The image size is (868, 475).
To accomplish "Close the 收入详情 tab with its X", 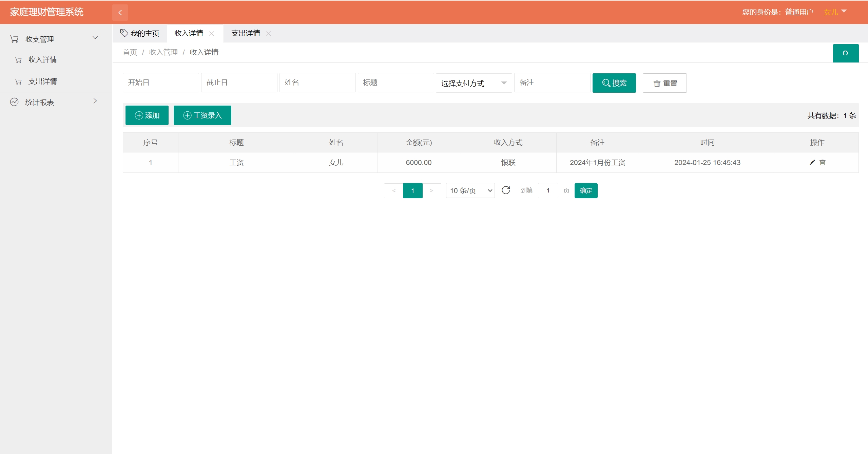I will coord(212,34).
